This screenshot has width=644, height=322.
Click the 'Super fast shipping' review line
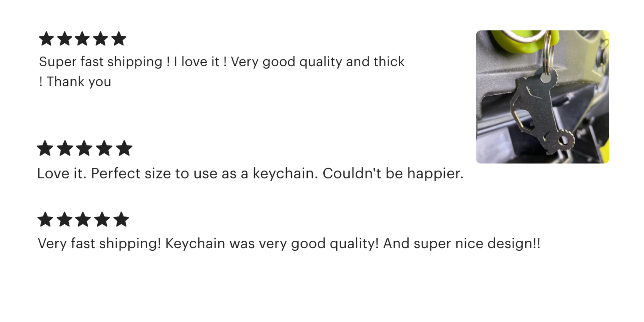click(222, 62)
